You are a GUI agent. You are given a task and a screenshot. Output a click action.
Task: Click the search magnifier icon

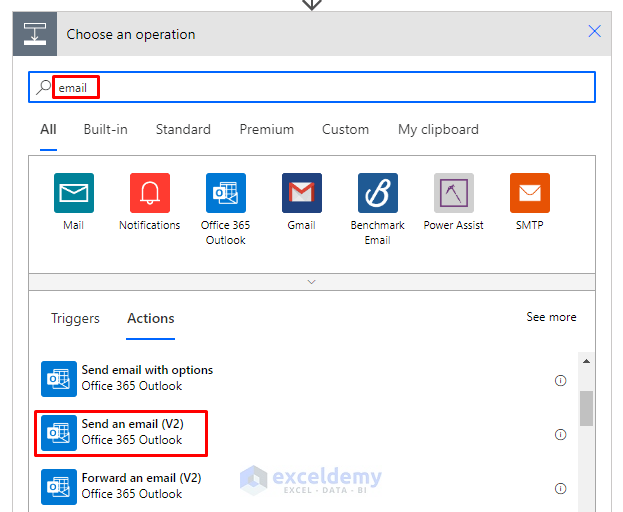tap(43, 87)
